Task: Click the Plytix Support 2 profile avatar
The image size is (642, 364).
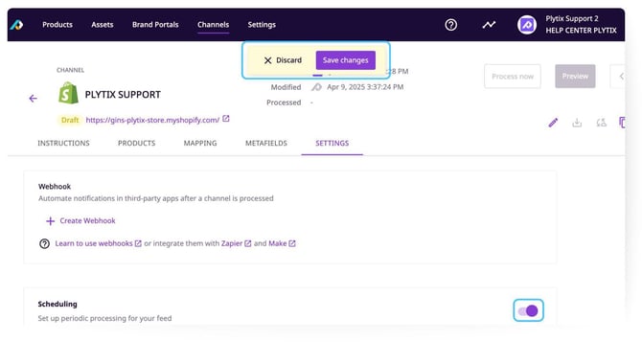Action: coord(527,25)
